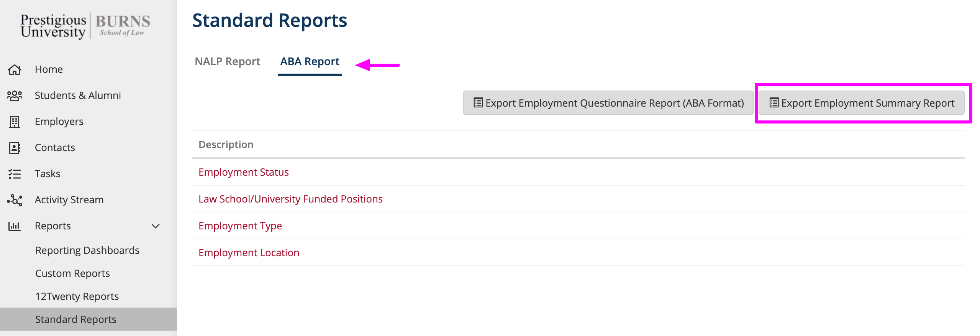The height and width of the screenshot is (336, 980).
Task: Open Law School/University Funded Positions report
Action: [290, 199]
